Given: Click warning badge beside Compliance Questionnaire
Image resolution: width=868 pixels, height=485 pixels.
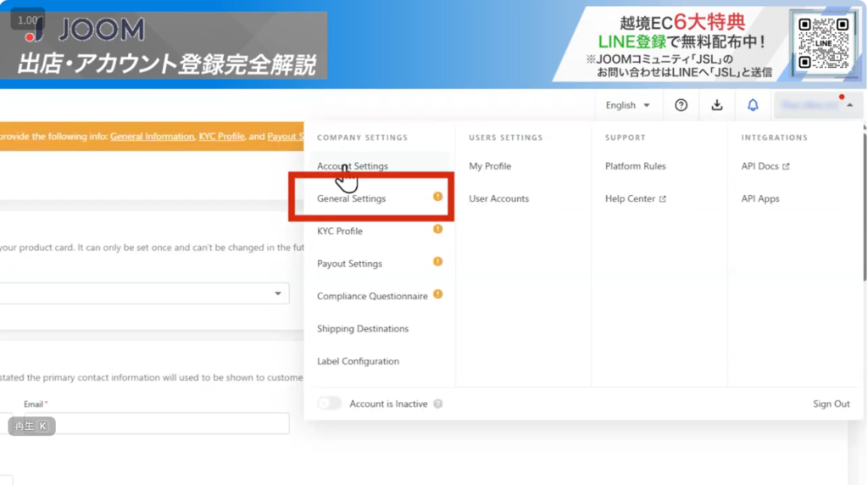Looking at the screenshot, I should (438, 294).
